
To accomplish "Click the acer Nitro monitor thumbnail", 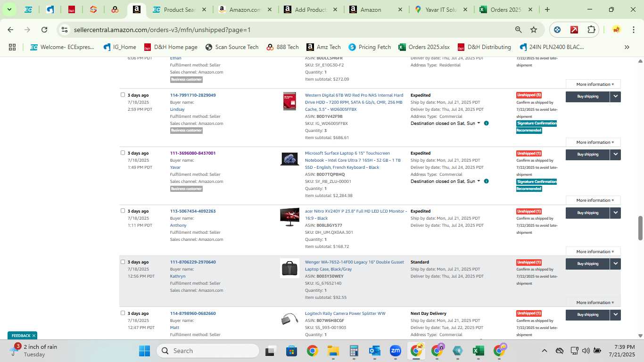I will (x=289, y=217).
